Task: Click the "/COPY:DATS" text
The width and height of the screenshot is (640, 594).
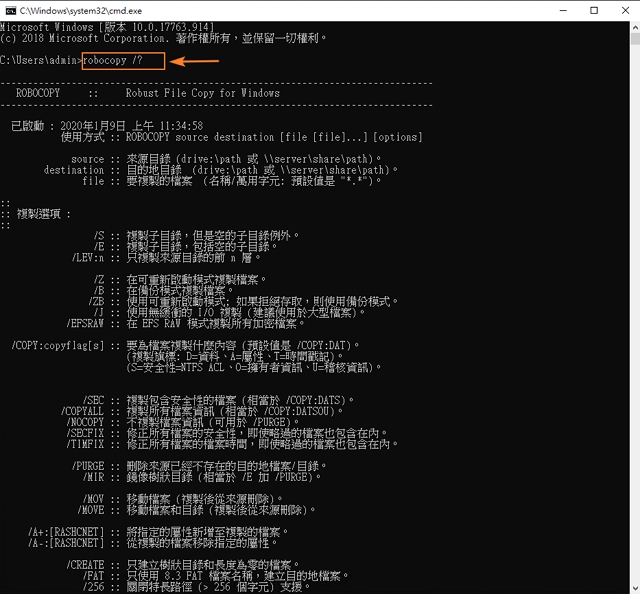Action: (313, 400)
